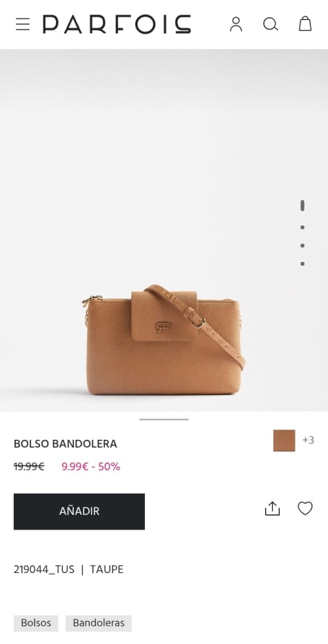Open the user account icon
This screenshot has width=328, height=644.
point(235,24)
